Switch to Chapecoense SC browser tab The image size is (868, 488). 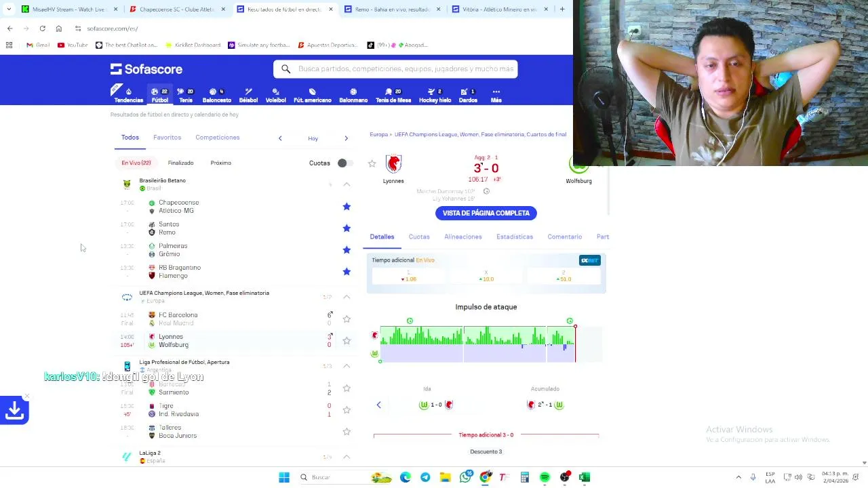pos(176,9)
